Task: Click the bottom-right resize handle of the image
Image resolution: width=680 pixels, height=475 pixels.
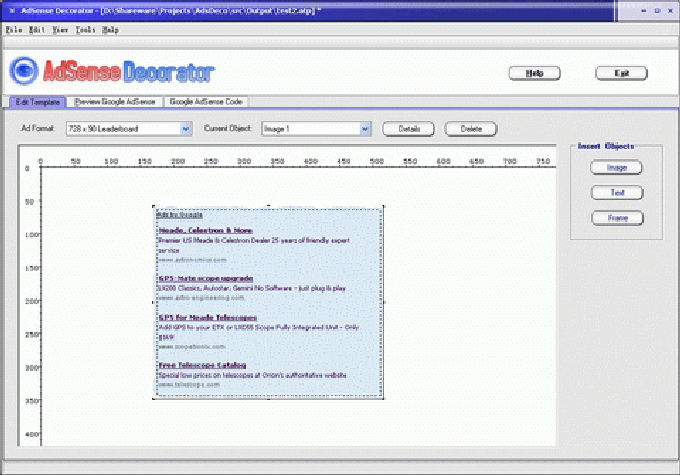Action: coord(383,398)
